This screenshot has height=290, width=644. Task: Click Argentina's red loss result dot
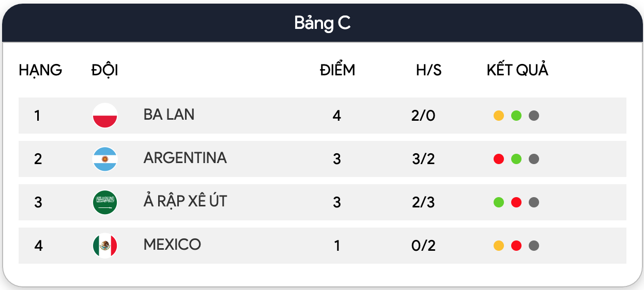pyautogui.click(x=499, y=159)
